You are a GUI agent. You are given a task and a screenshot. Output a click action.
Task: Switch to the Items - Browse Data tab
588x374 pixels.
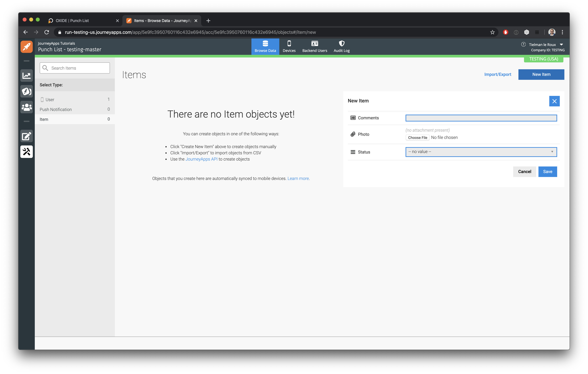click(162, 21)
